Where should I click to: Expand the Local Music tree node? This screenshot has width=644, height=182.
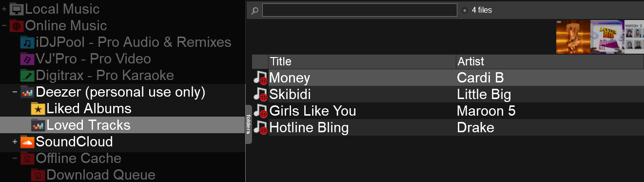coord(4,9)
